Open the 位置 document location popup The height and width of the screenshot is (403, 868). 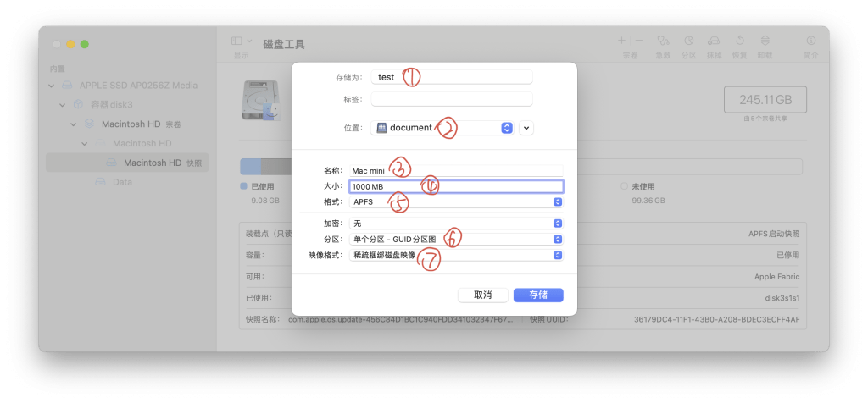pos(442,128)
